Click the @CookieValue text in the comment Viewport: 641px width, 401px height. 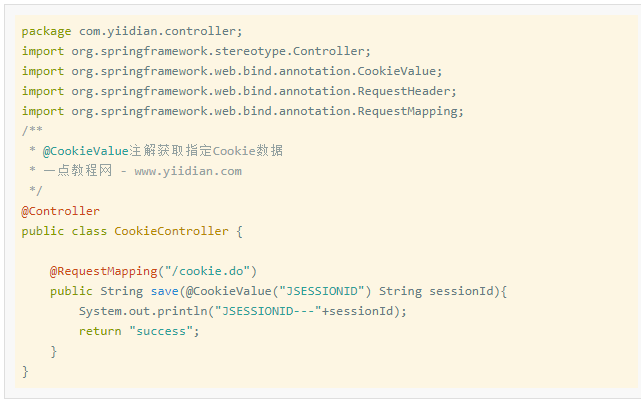[86, 151]
